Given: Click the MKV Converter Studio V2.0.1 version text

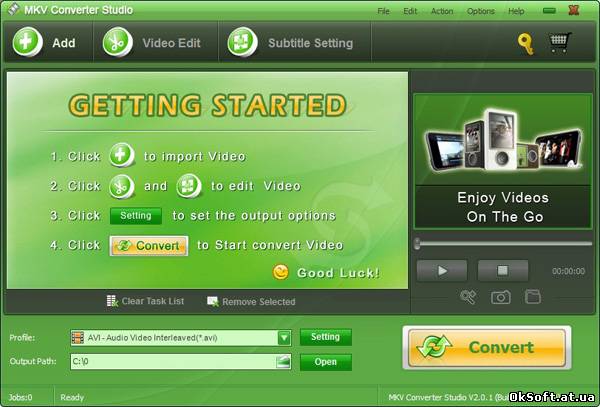Looking at the screenshot, I should [446, 397].
